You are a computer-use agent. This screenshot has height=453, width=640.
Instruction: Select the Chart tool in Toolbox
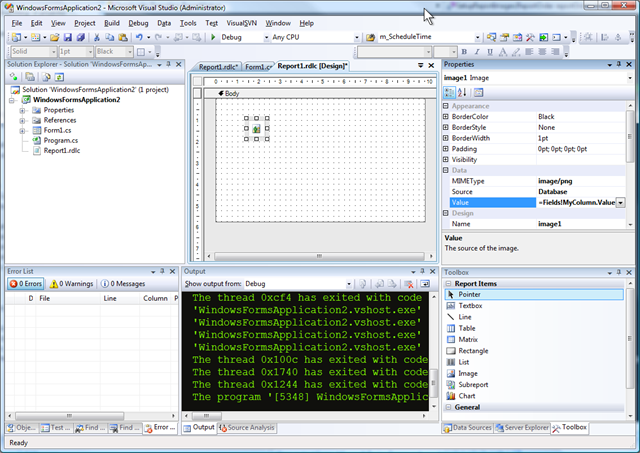coord(467,396)
